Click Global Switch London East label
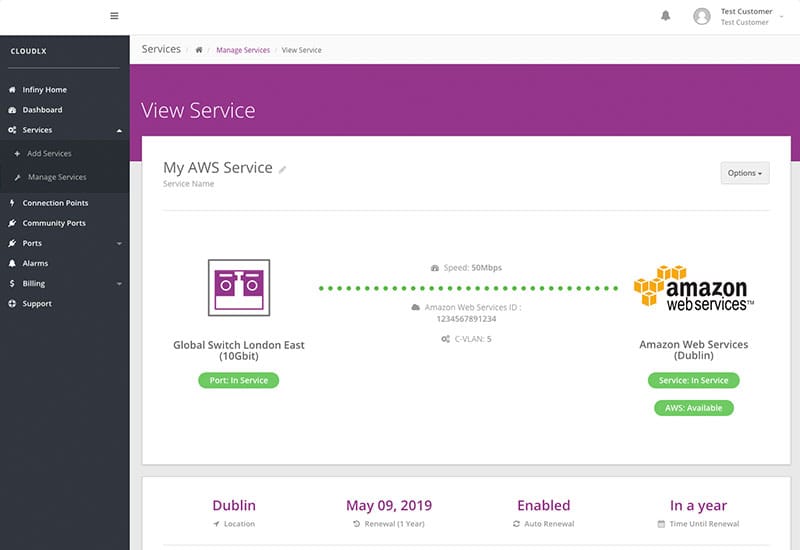The height and width of the screenshot is (550, 800). pos(239,351)
